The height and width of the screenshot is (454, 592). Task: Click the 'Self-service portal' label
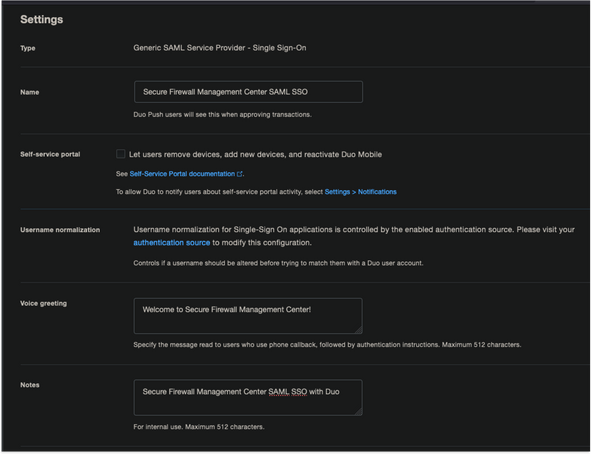click(50, 154)
